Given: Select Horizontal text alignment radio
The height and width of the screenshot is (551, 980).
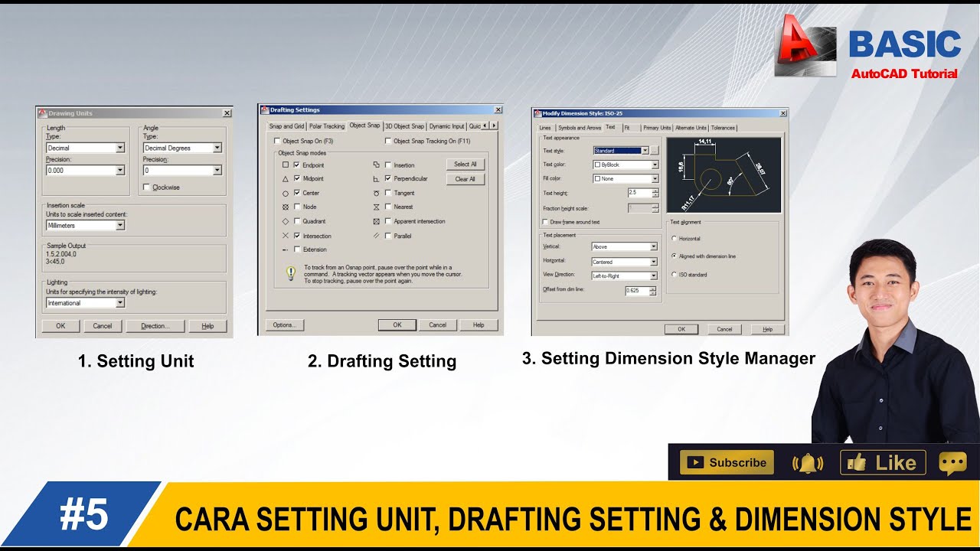Looking at the screenshot, I should [x=674, y=239].
